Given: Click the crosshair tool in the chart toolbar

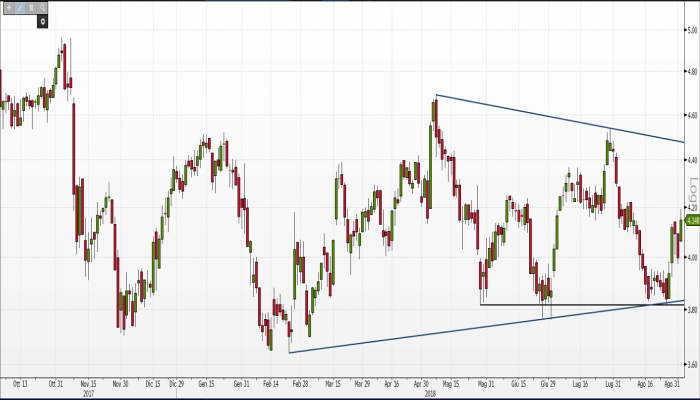Looking at the screenshot, I should click(7, 7).
